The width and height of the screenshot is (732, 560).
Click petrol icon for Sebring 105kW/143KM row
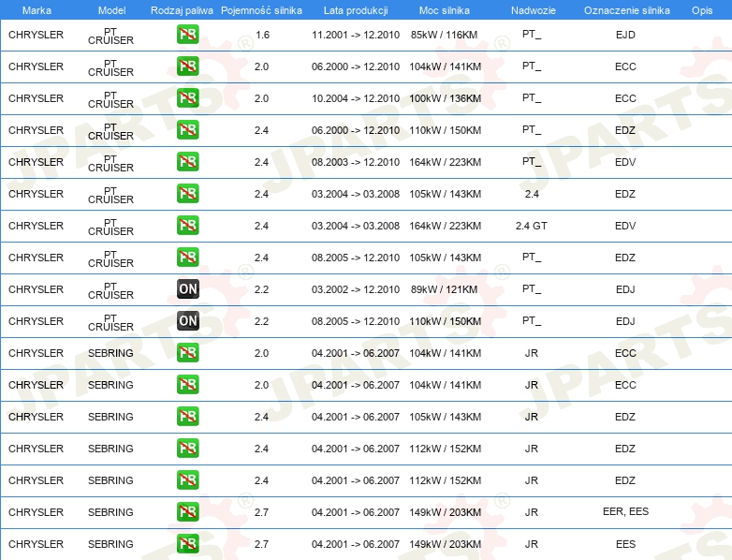pos(187,417)
